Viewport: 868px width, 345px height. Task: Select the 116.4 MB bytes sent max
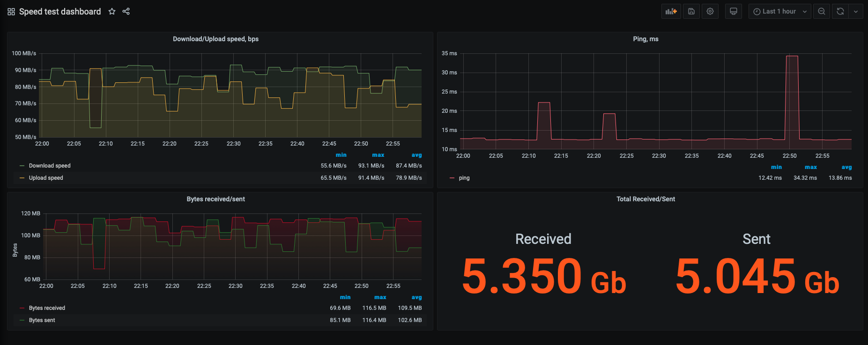click(374, 320)
